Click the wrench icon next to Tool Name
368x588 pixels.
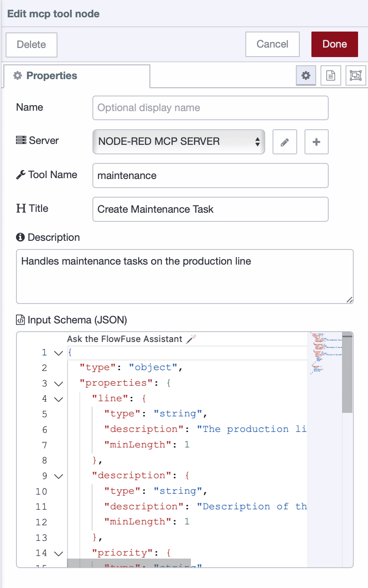pos(20,175)
